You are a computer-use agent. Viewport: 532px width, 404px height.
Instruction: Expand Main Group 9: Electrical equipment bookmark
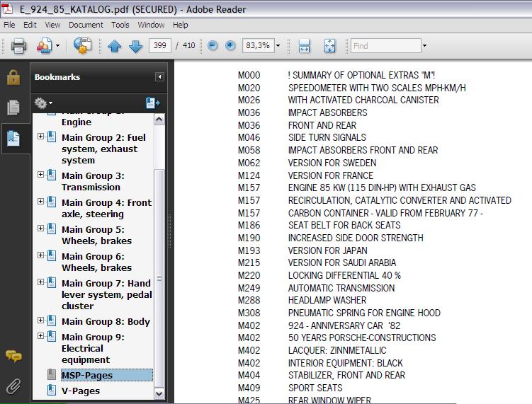click(x=40, y=335)
